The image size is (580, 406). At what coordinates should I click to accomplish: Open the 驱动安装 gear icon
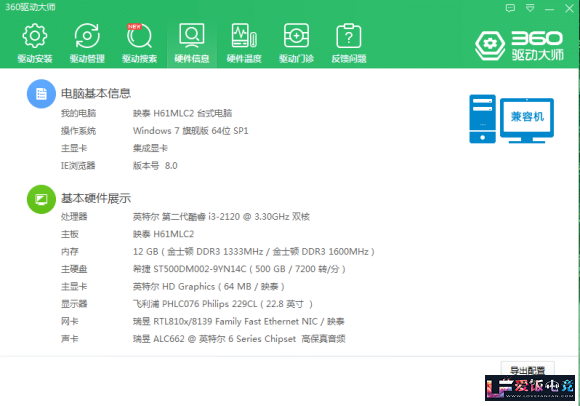35,36
